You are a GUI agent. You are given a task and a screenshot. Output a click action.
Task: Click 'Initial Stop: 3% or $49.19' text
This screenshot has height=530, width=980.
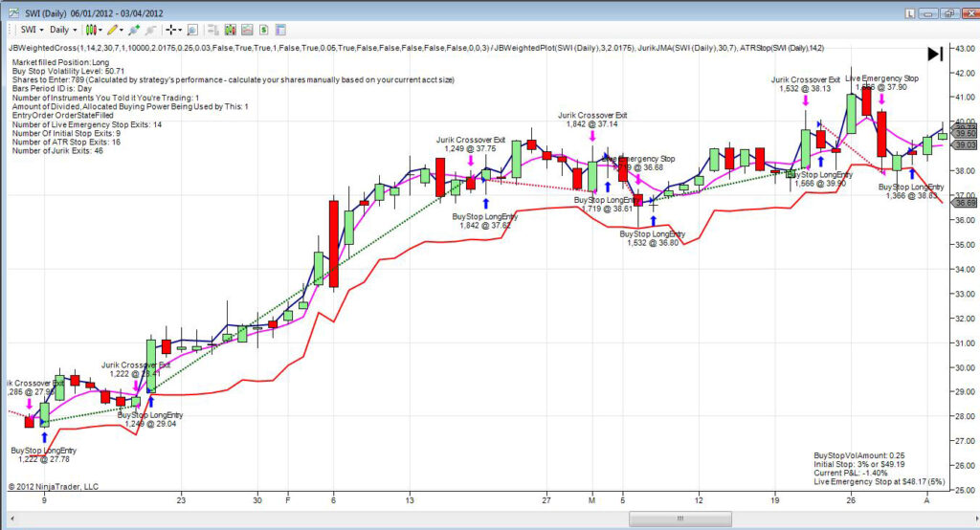pos(858,464)
